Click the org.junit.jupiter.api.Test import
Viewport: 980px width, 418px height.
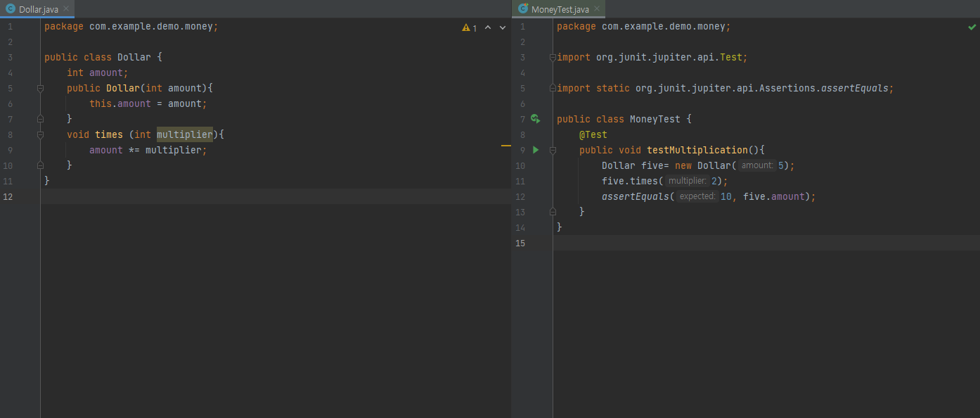(x=652, y=58)
